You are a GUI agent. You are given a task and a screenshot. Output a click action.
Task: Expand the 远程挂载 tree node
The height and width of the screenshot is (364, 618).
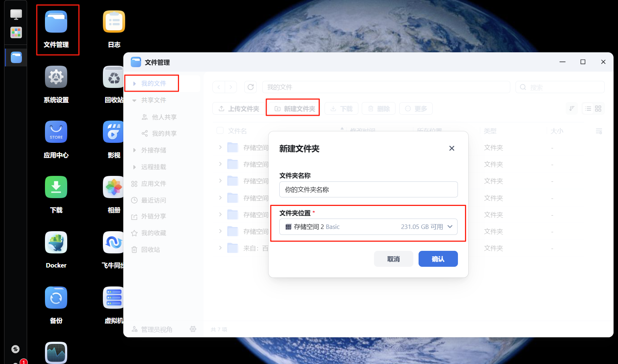pyautogui.click(x=134, y=167)
